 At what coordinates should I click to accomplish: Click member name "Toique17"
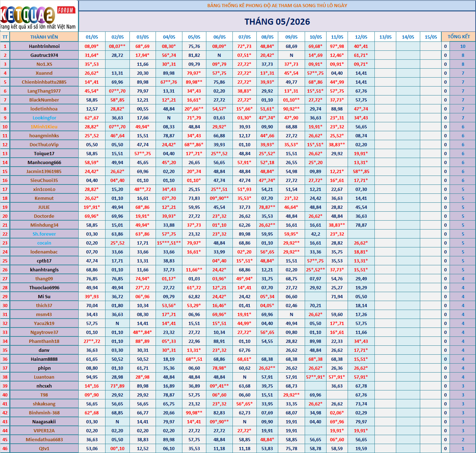(x=44, y=153)
